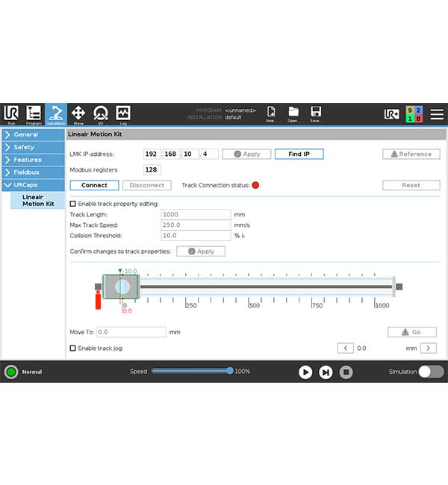Open the I/O tab icon

[101, 114]
